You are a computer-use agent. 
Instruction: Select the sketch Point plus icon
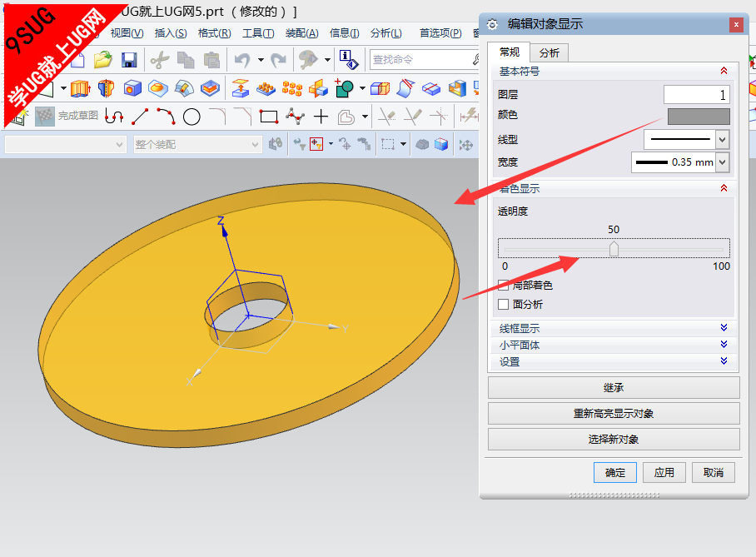(321, 117)
